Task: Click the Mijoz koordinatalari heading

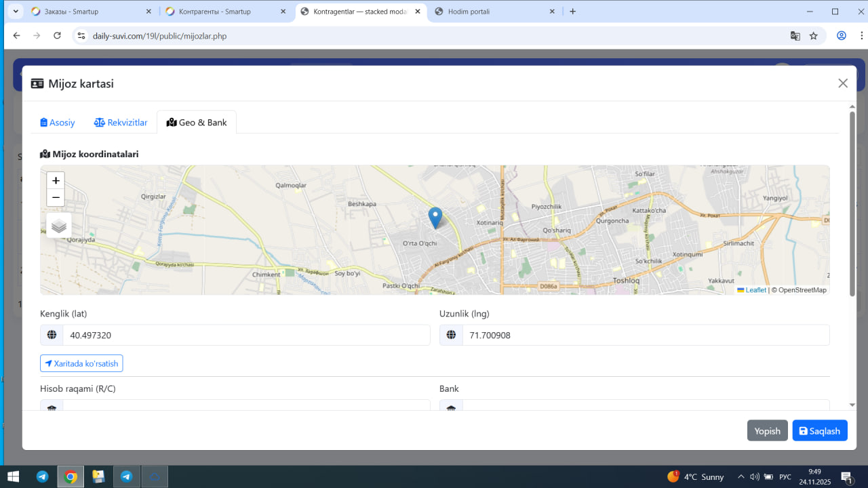Action: (x=90, y=154)
